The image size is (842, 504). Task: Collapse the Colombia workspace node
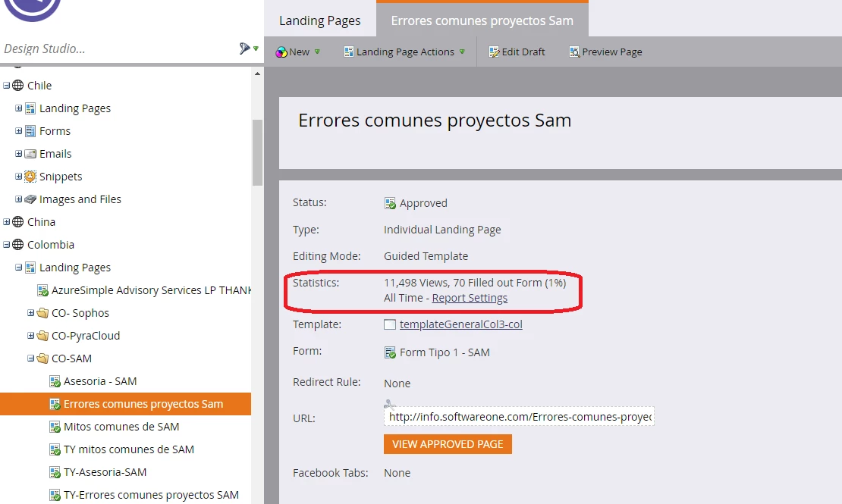pyautogui.click(x=6, y=245)
